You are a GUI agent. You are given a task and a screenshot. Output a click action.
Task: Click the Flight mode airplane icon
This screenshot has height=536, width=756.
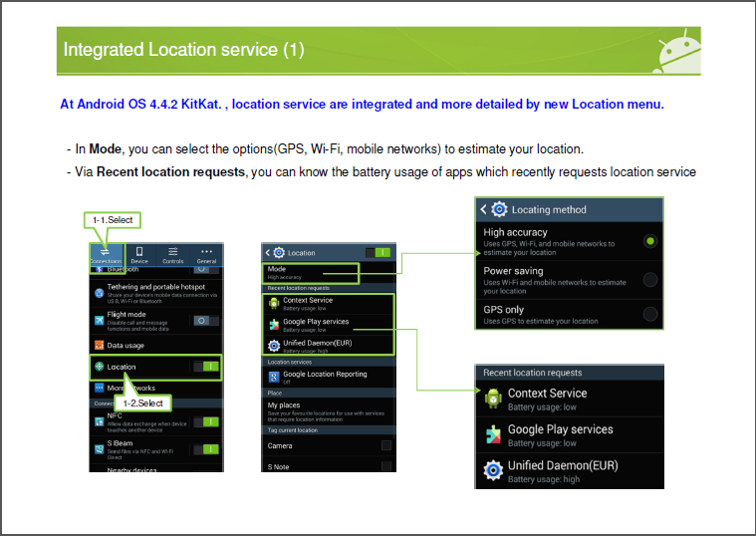tap(99, 320)
